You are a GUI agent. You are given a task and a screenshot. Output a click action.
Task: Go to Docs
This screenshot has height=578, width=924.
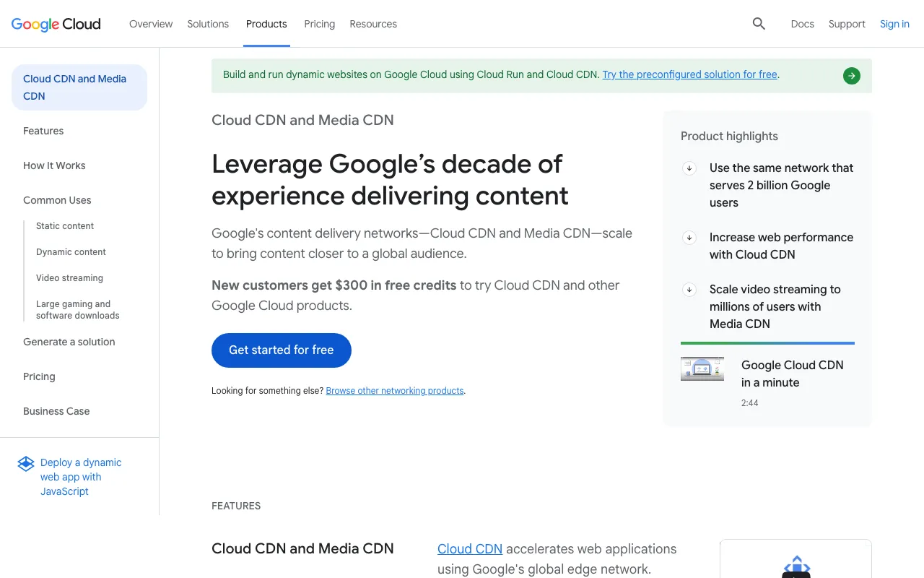click(x=803, y=24)
